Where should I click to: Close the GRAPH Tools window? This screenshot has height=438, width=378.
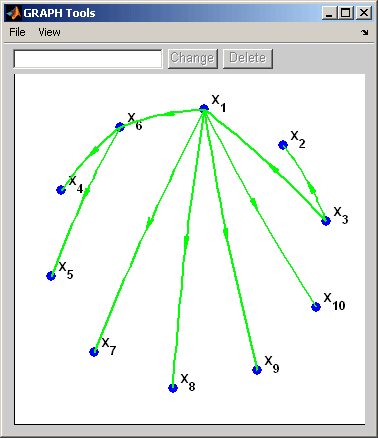(364, 13)
